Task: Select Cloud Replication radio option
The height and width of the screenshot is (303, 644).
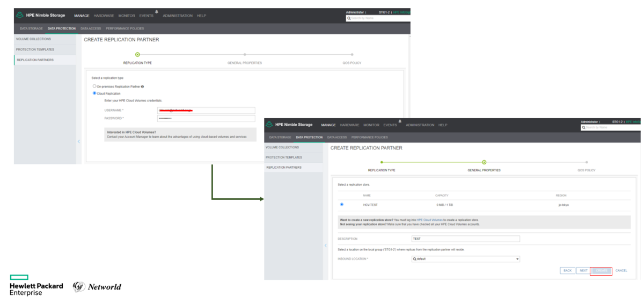Action: 94,93
